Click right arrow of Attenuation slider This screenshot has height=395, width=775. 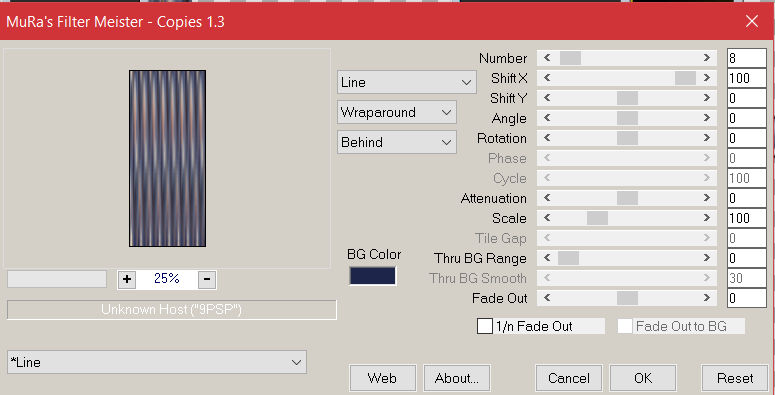(x=707, y=198)
